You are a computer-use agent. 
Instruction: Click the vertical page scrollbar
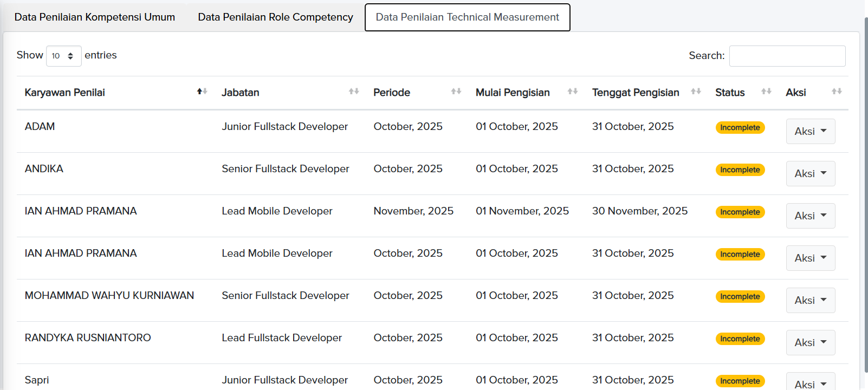(866, 195)
